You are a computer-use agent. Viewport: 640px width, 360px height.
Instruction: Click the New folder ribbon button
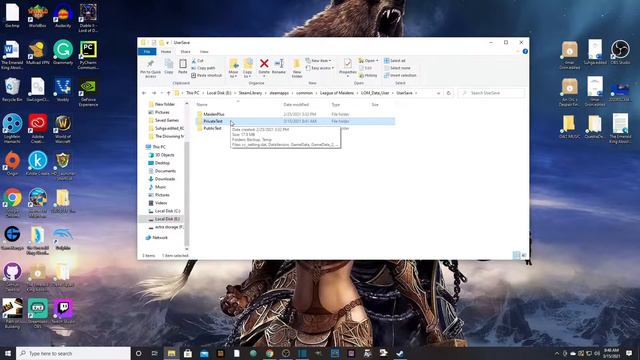click(297, 68)
